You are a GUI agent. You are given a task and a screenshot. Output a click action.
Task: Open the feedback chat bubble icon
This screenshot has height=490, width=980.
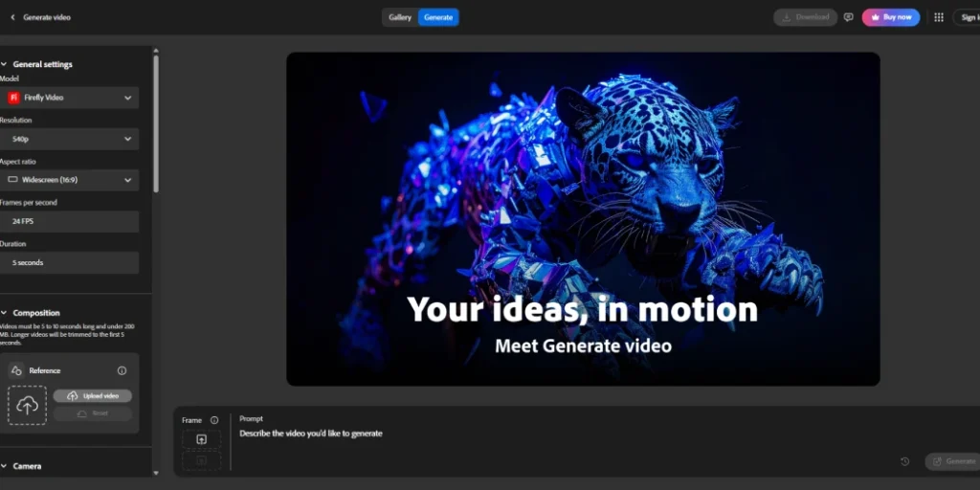[x=848, y=17]
